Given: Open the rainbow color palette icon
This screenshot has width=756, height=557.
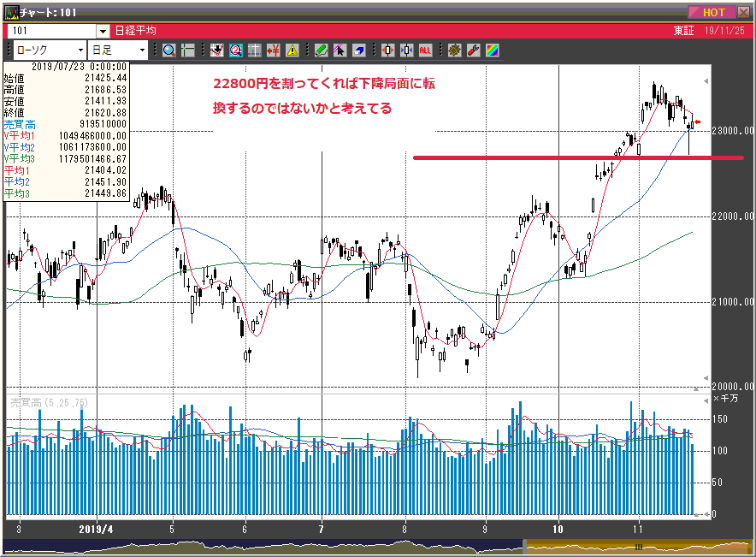Looking at the screenshot, I should click(492, 50).
